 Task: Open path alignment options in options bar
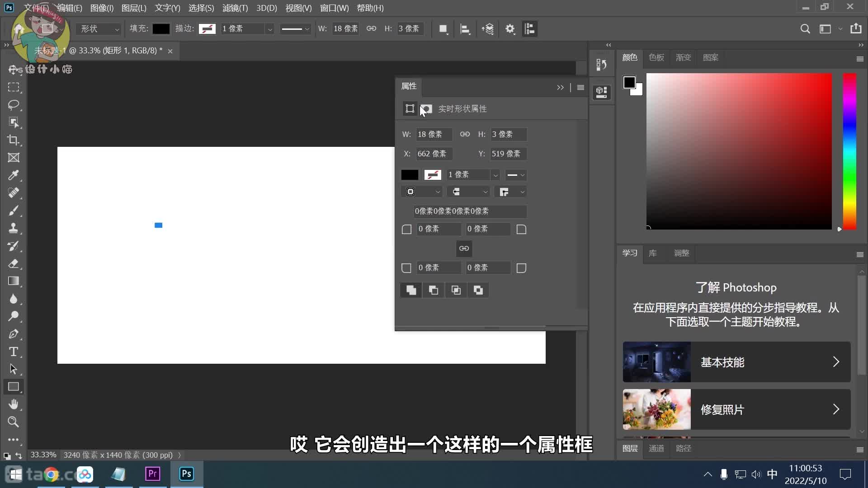tap(465, 29)
